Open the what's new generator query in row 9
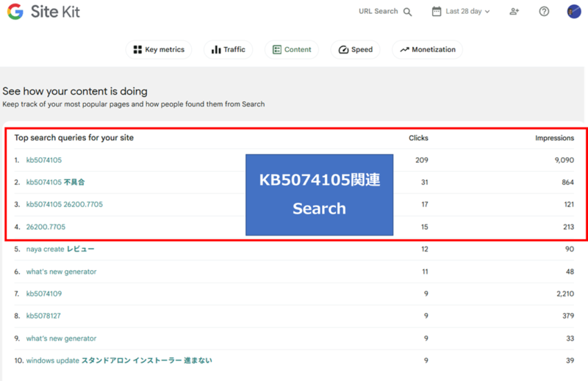 tap(61, 338)
